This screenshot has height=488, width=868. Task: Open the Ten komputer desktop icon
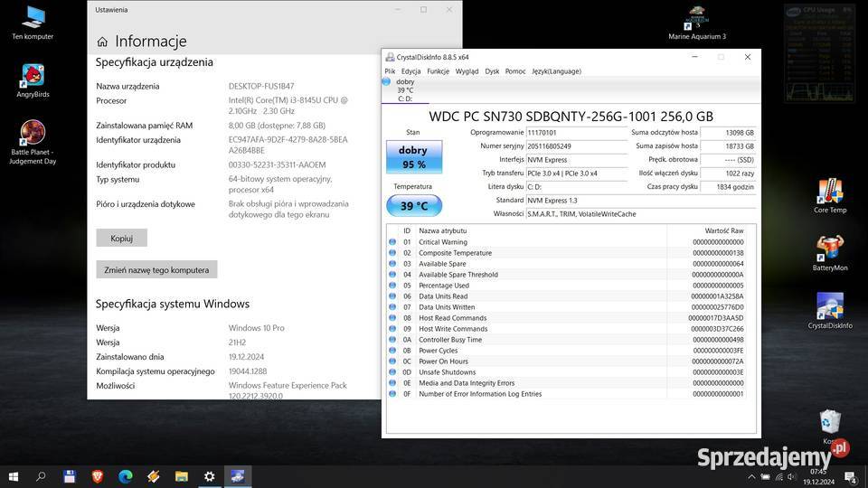pyautogui.click(x=33, y=23)
